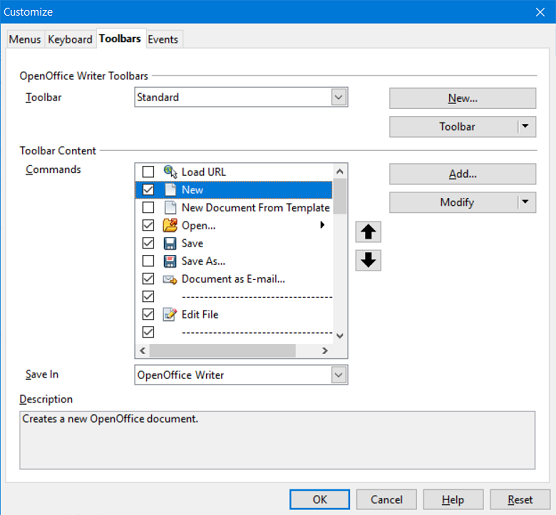
Task: Select the Toolbars tab
Action: click(120, 38)
